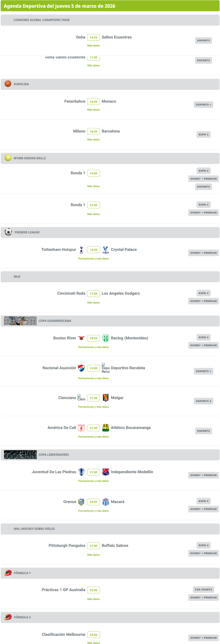Click the Independiente Medellín crest
220x644 pixels.
(106, 472)
